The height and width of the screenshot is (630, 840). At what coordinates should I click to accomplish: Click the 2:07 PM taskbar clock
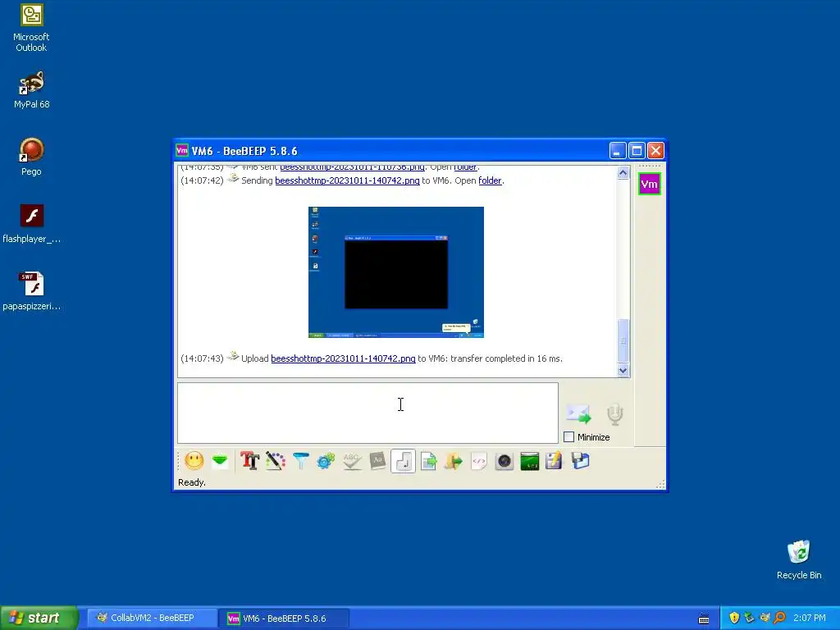pos(810,618)
